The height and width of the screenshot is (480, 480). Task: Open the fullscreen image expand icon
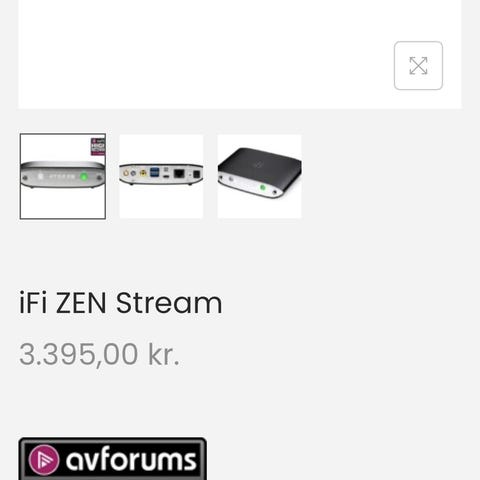418,66
